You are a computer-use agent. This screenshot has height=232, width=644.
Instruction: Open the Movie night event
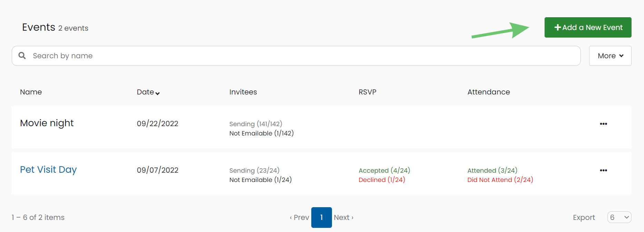pos(47,123)
